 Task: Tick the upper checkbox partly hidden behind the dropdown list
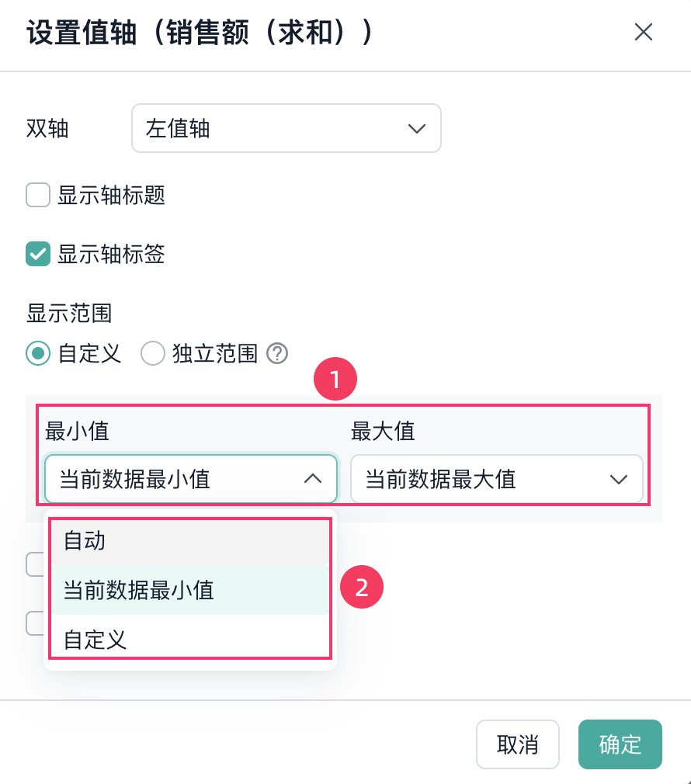[x=35, y=564]
